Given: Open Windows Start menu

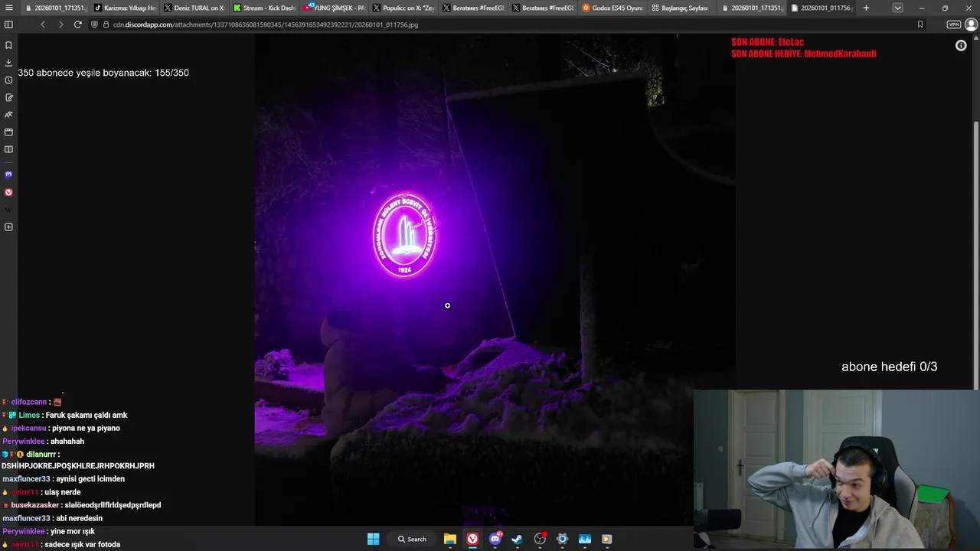Looking at the screenshot, I should [x=373, y=539].
